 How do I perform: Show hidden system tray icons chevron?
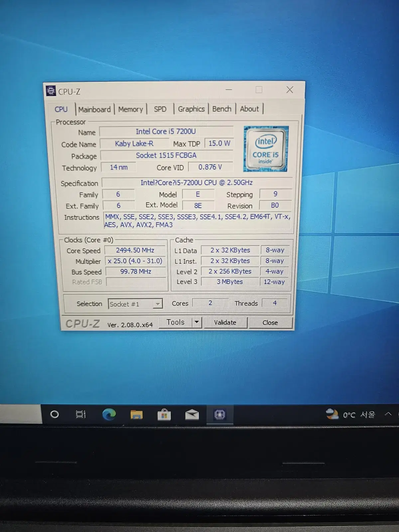(388, 414)
